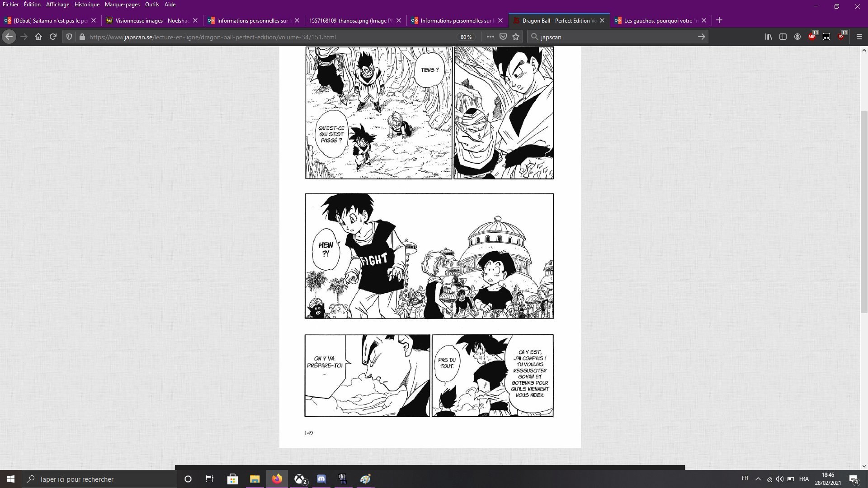
Task: Open tracking protection shield info
Action: tap(69, 37)
